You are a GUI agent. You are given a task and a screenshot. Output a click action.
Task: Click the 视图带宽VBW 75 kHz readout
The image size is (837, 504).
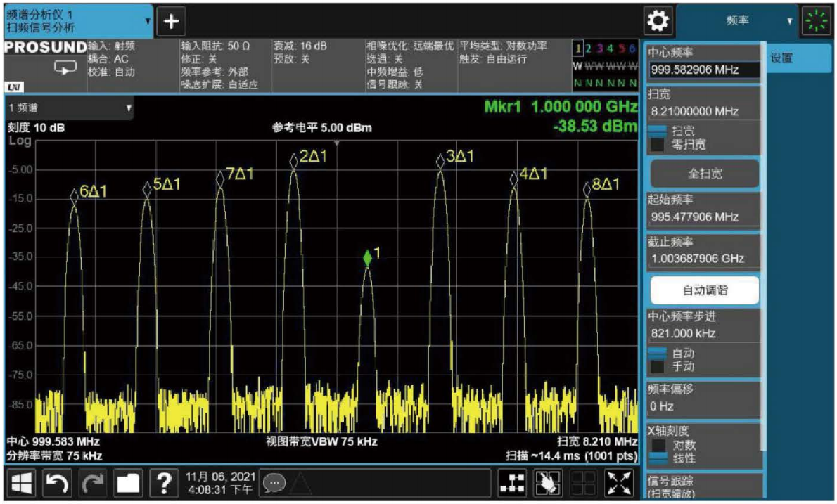pyautogui.click(x=322, y=441)
